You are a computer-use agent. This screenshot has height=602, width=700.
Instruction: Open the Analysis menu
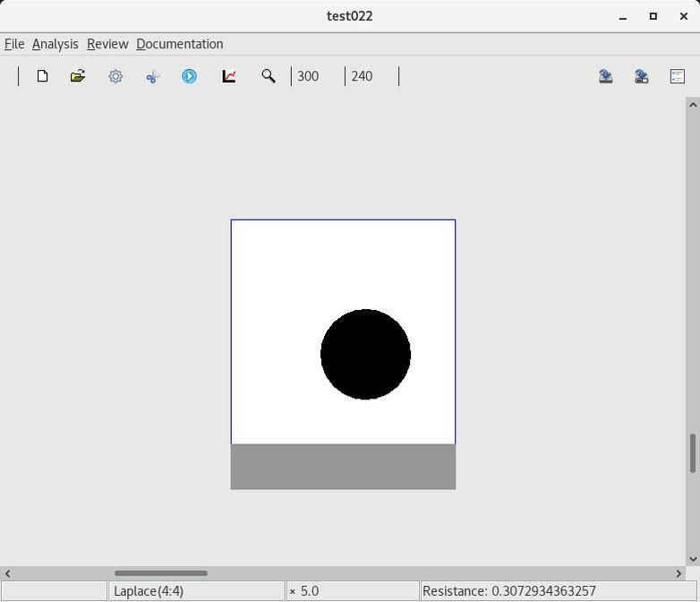(x=55, y=44)
